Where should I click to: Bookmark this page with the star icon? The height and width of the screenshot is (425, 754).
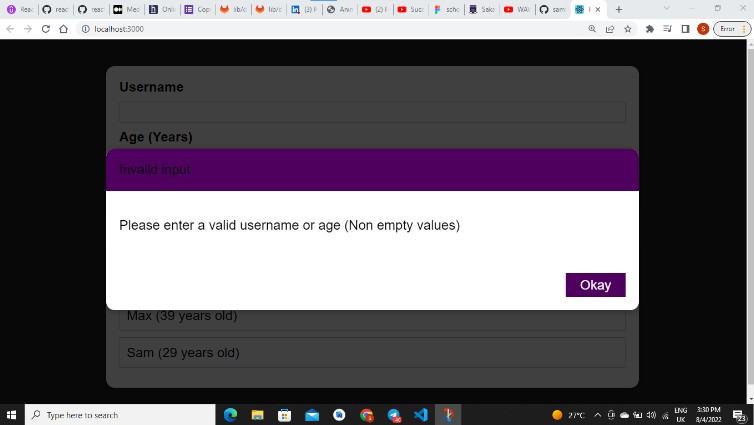pos(627,29)
